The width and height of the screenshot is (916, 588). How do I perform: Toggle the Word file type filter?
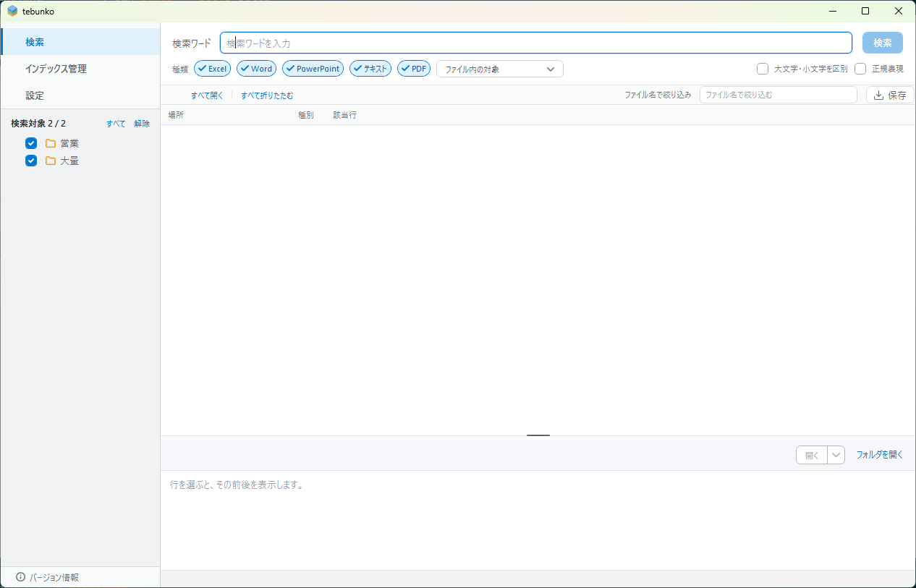[x=256, y=69]
